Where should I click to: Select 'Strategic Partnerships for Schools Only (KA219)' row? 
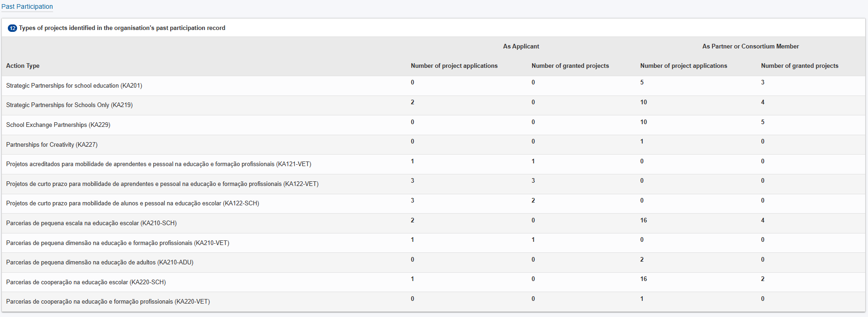click(433, 105)
